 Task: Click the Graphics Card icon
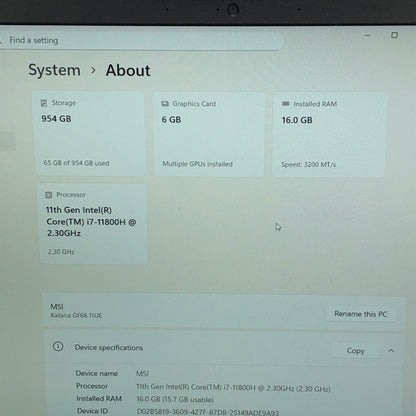click(x=165, y=104)
